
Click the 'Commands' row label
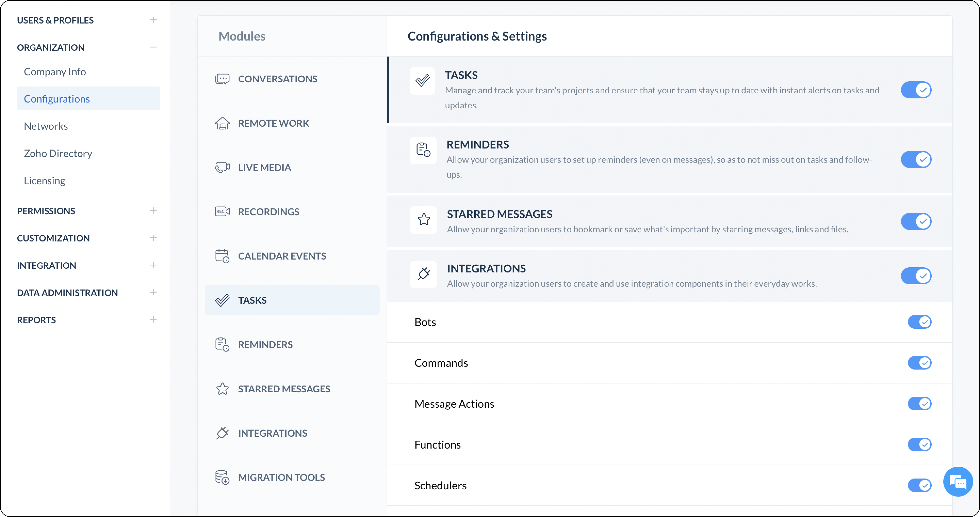coord(441,363)
